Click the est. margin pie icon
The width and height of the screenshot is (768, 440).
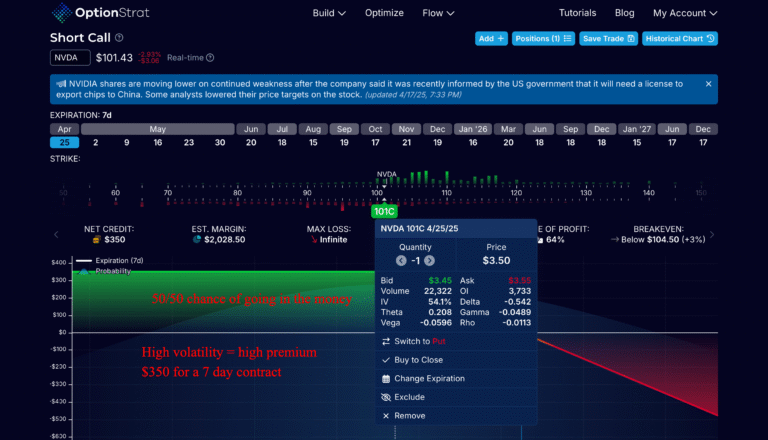pos(197,240)
